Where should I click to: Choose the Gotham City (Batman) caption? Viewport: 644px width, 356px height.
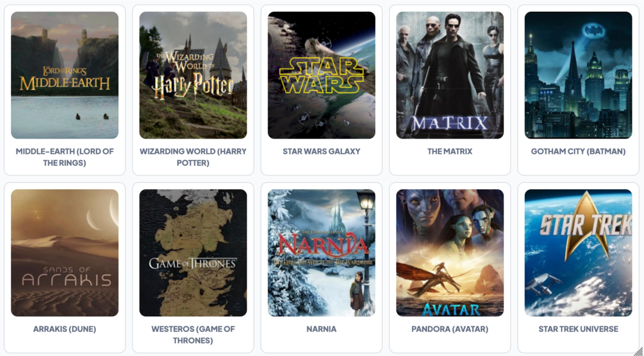point(578,151)
